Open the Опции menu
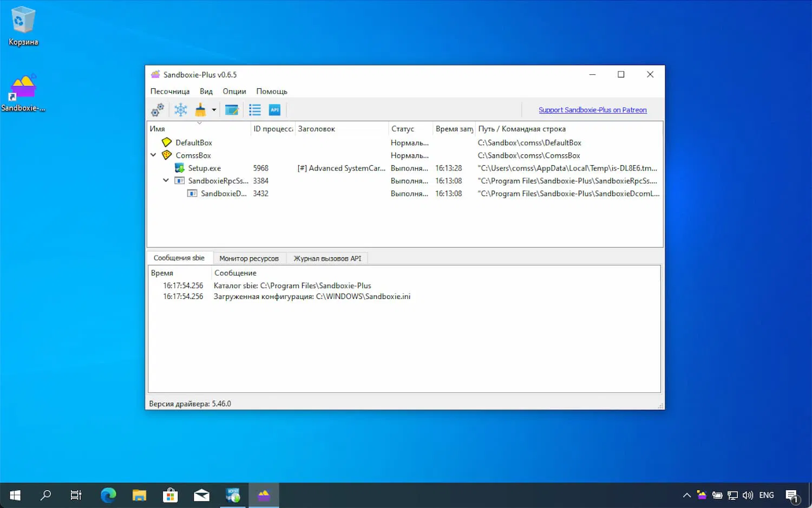The image size is (812, 508). (234, 92)
